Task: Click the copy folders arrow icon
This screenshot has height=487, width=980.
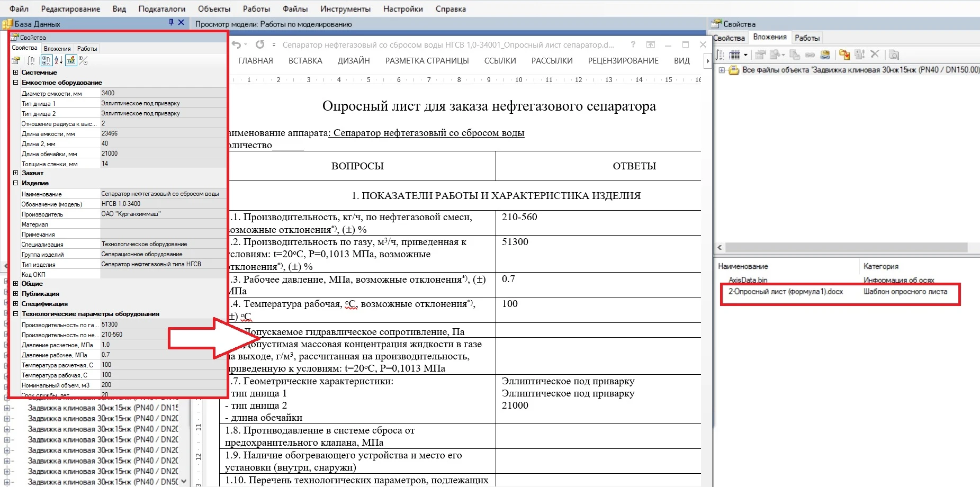Action: pyautogui.click(x=844, y=55)
